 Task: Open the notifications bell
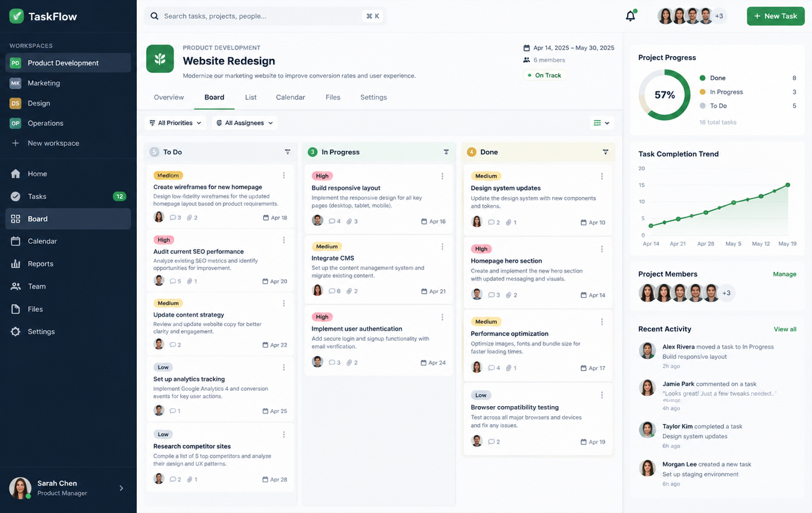point(630,16)
